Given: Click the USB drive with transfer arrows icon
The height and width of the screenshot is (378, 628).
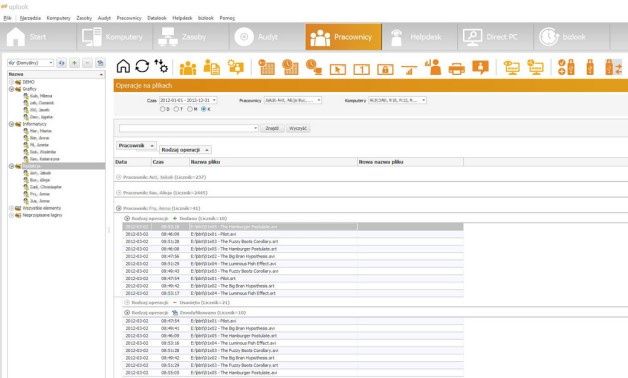Looking at the screenshot, I should point(614,67).
